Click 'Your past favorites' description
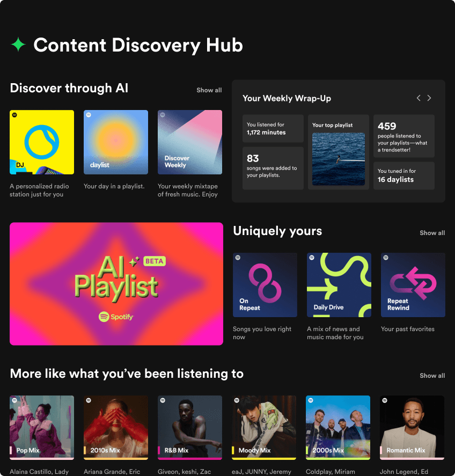 coord(408,329)
